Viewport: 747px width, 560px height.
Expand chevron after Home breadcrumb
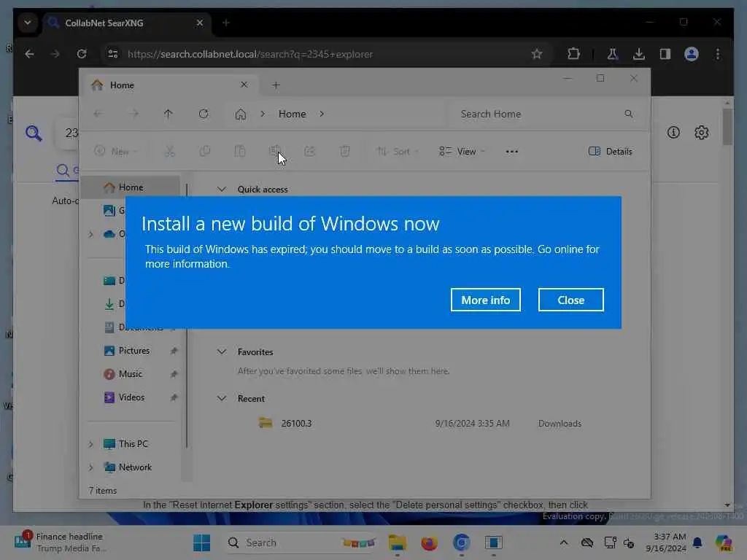(x=322, y=114)
